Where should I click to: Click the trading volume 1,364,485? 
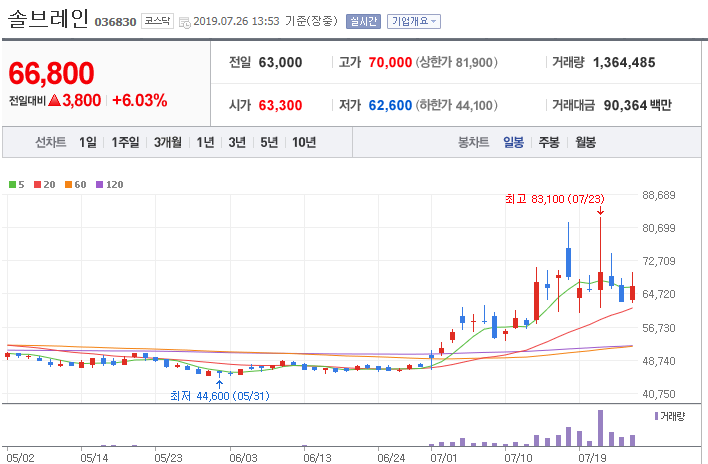(624, 62)
